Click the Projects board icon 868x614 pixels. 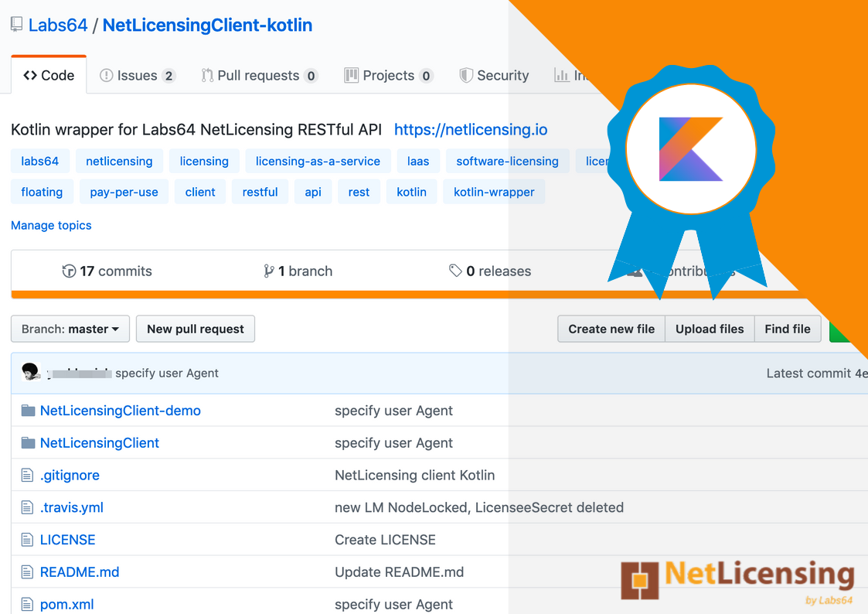(351, 75)
